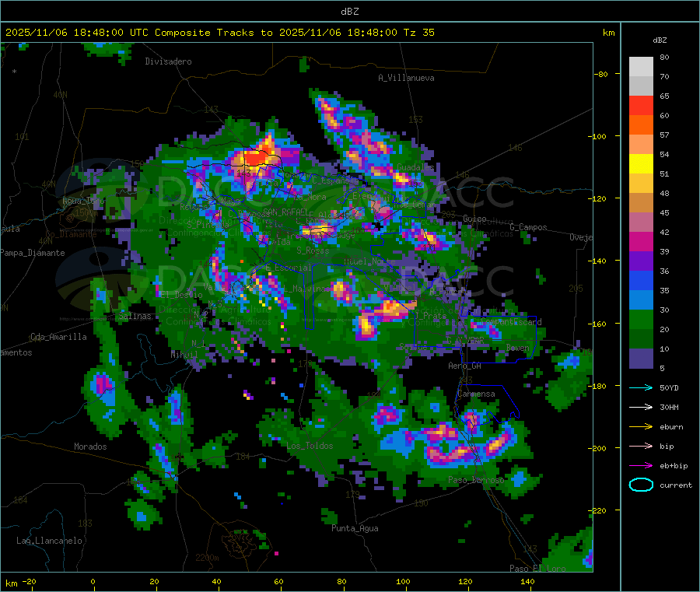Click the Carmensa place label
The height and width of the screenshot is (592, 700).
(476, 394)
